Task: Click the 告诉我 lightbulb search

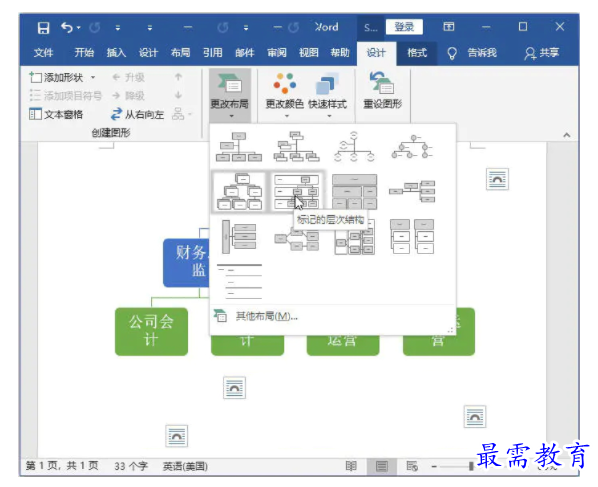Action: [473, 53]
